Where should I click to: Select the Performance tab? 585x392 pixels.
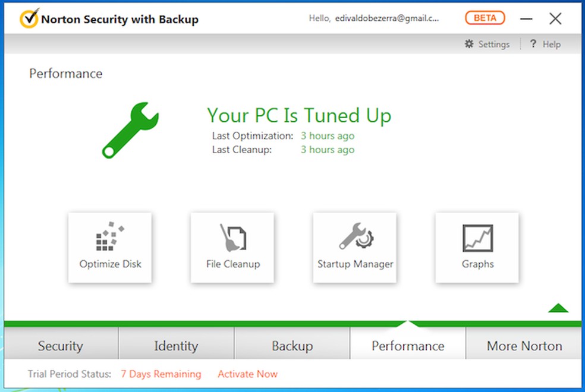click(408, 346)
